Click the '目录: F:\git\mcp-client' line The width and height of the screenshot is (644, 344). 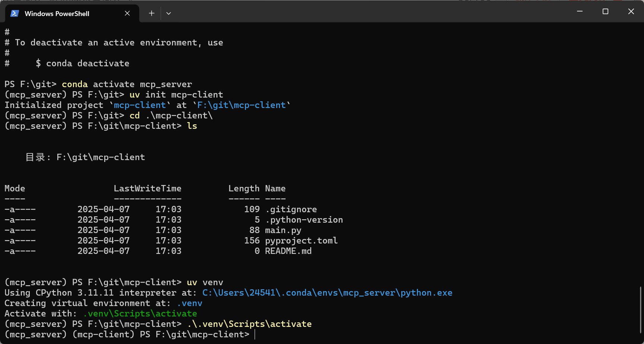click(x=85, y=157)
